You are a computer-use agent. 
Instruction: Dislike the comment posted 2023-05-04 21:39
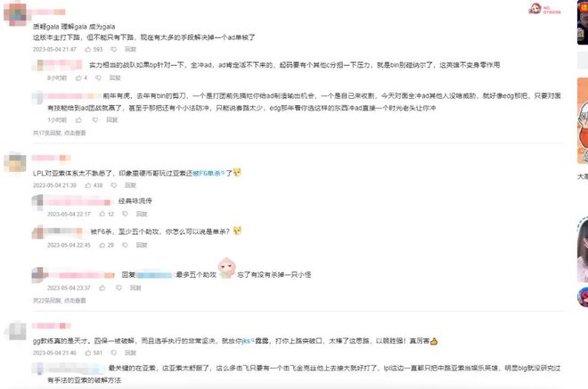[114, 185]
